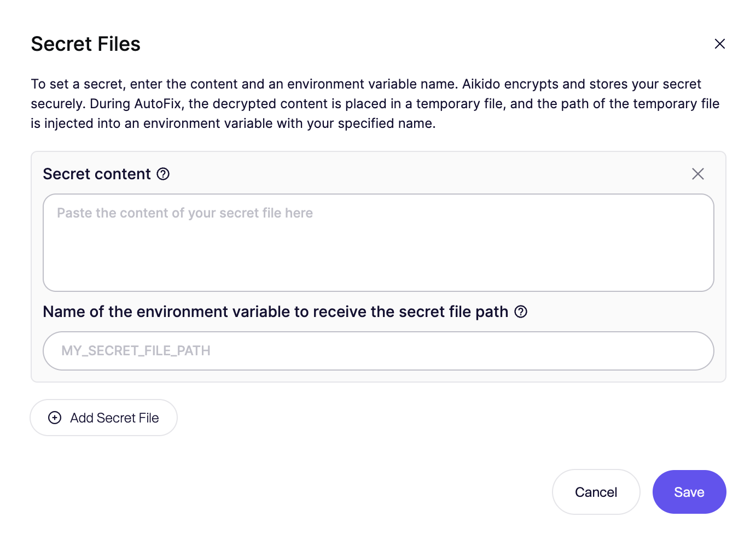
Task: Cancel the secret file changes
Action: tap(596, 492)
